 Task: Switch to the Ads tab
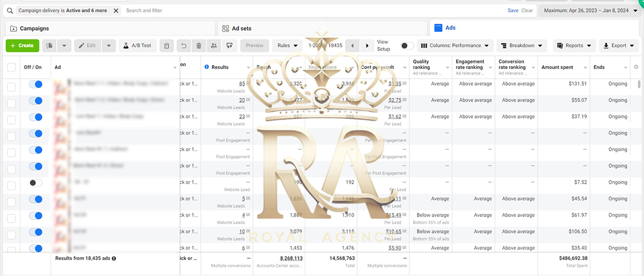[535, 28]
